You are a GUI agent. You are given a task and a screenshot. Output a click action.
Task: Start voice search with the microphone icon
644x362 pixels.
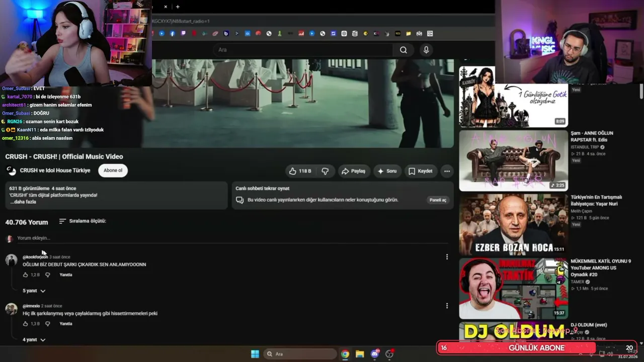click(426, 50)
